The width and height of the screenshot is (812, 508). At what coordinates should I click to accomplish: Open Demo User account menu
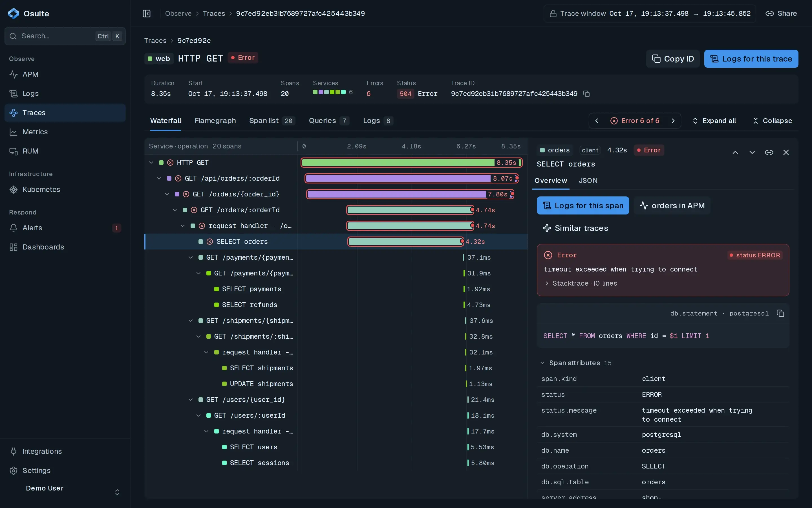(x=65, y=492)
